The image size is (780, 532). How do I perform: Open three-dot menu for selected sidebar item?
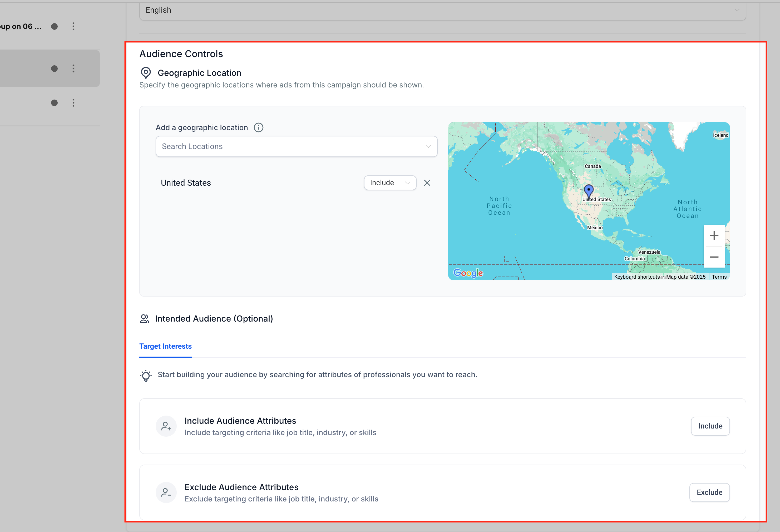pos(73,69)
